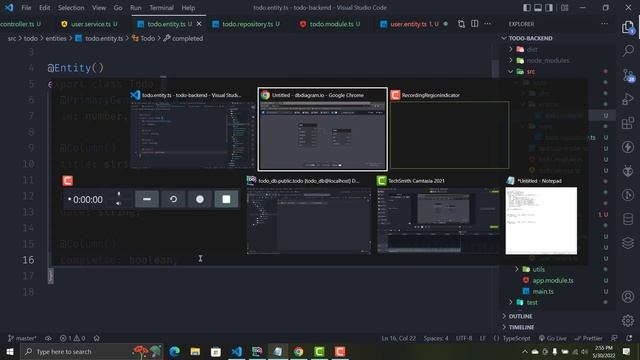Image resolution: width=640 pixels, height=360 pixels.
Task: Open the Accounts icon in activity bar
Action: tap(628, 296)
